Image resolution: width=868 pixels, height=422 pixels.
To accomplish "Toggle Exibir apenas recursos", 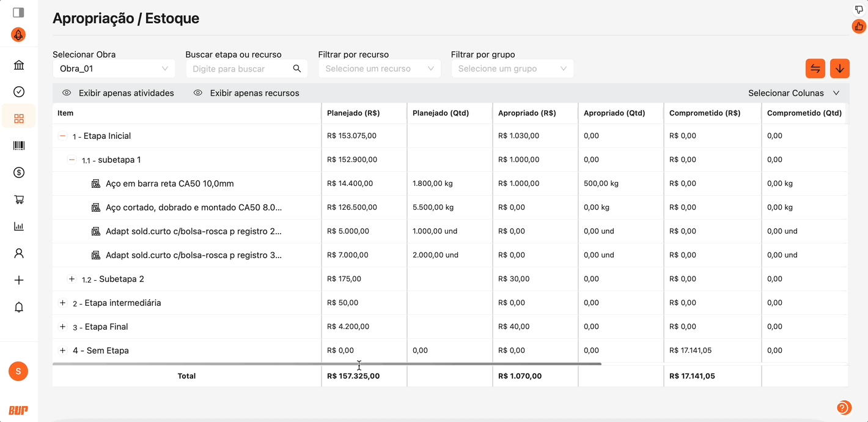I will (246, 93).
